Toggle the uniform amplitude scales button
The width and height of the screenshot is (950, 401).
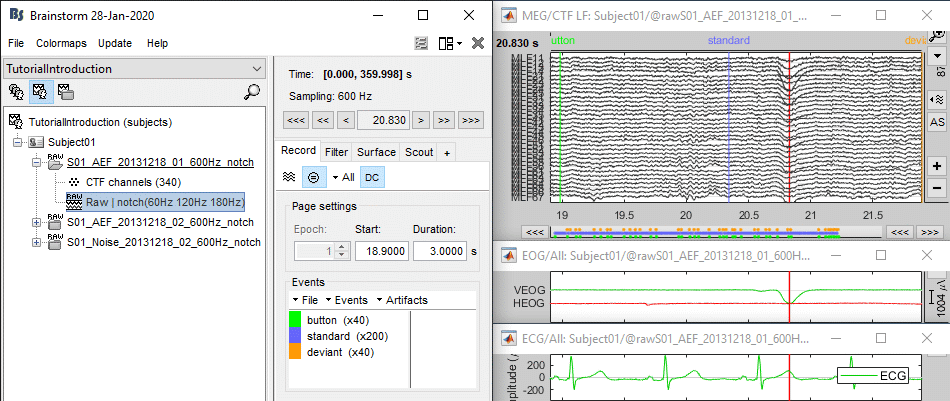click(x=311, y=177)
